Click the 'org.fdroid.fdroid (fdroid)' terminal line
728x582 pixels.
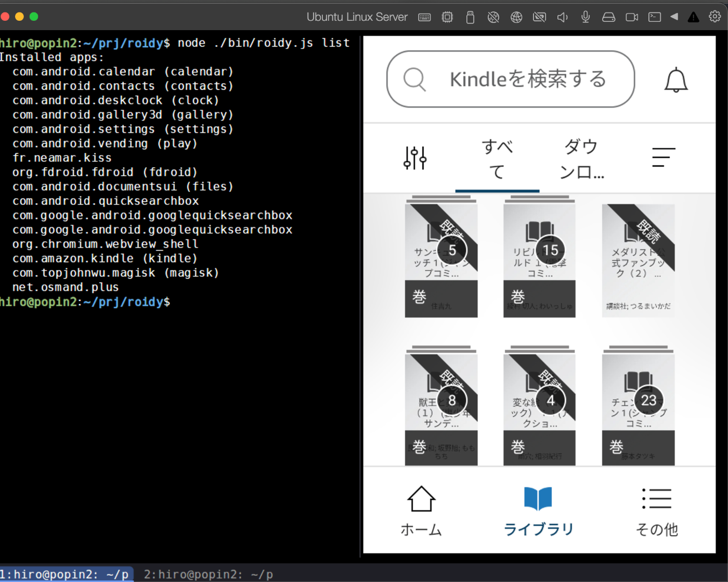(x=105, y=172)
